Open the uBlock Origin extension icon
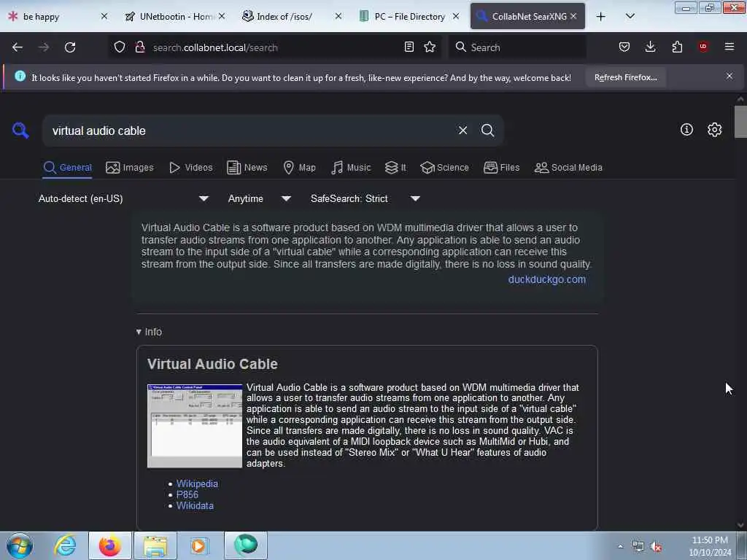This screenshot has height=560, width=747. [x=703, y=47]
